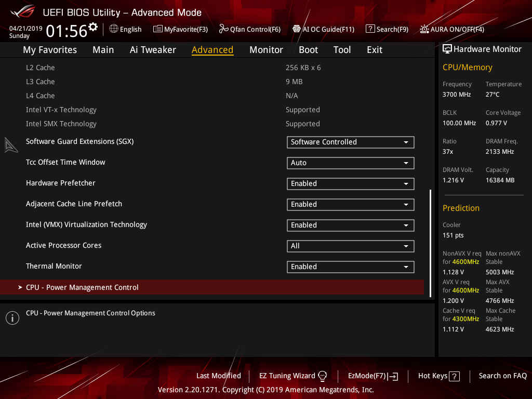
Task: Click the settings gear next to the clock
Action: pyautogui.click(x=93, y=27)
